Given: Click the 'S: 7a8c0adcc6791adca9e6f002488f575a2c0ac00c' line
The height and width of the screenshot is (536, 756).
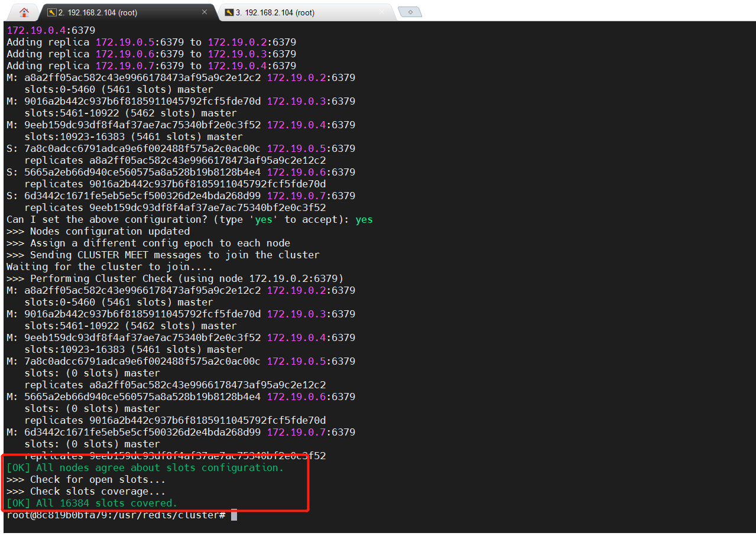Looking at the screenshot, I should click(x=181, y=149).
